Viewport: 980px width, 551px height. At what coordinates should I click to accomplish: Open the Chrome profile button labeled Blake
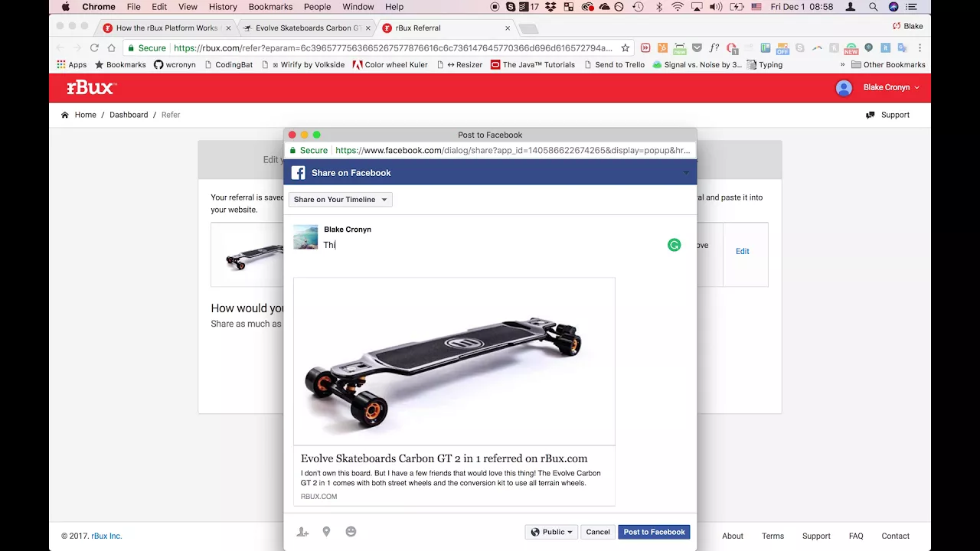[906, 26]
